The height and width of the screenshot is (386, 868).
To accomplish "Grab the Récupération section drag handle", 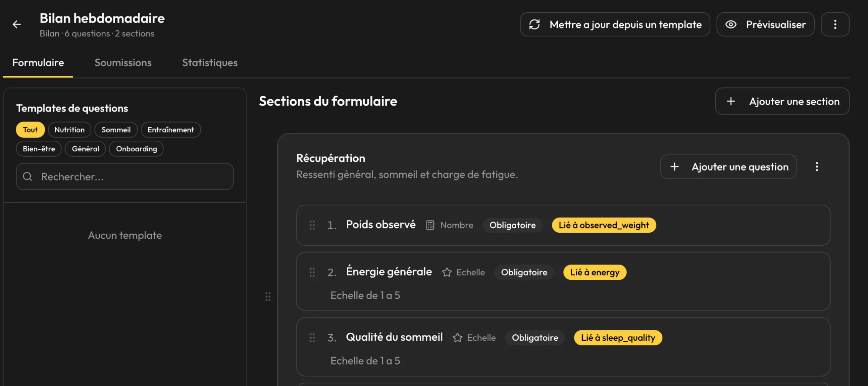I will pos(268,296).
